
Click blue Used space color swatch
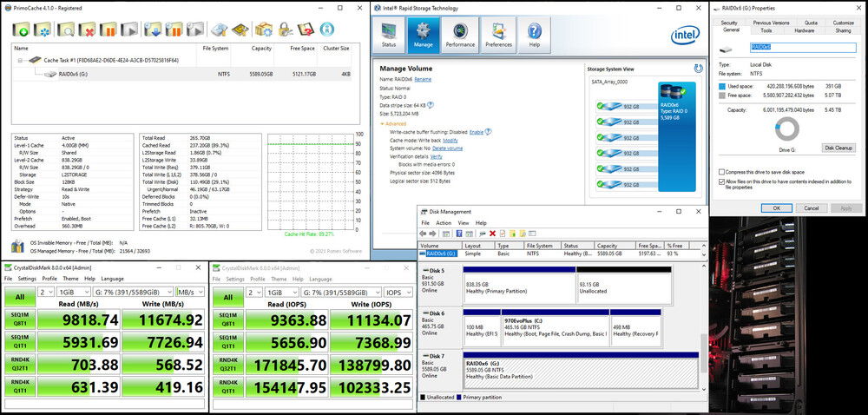[x=722, y=87]
